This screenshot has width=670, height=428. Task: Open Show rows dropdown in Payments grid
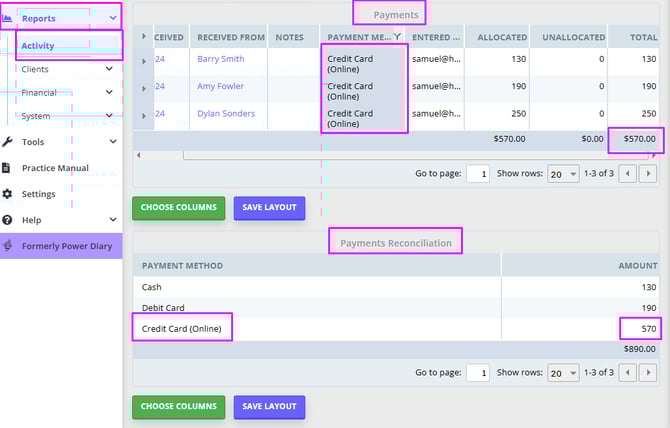(x=564, y=174)
